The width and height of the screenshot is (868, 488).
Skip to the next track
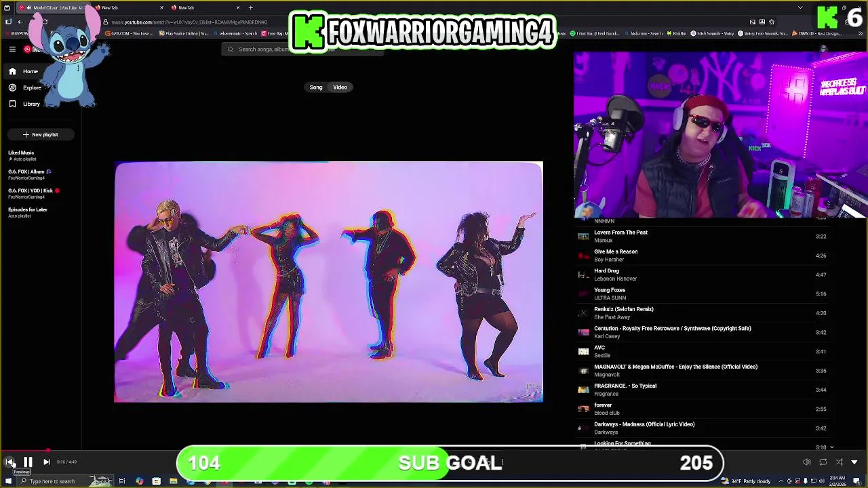click(46, 462)
